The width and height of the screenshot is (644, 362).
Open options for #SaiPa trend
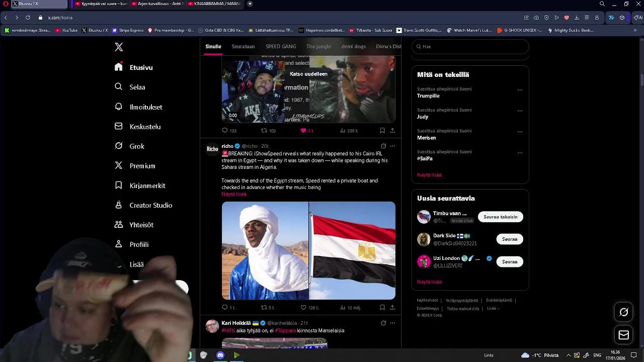(x=520, y=153)
